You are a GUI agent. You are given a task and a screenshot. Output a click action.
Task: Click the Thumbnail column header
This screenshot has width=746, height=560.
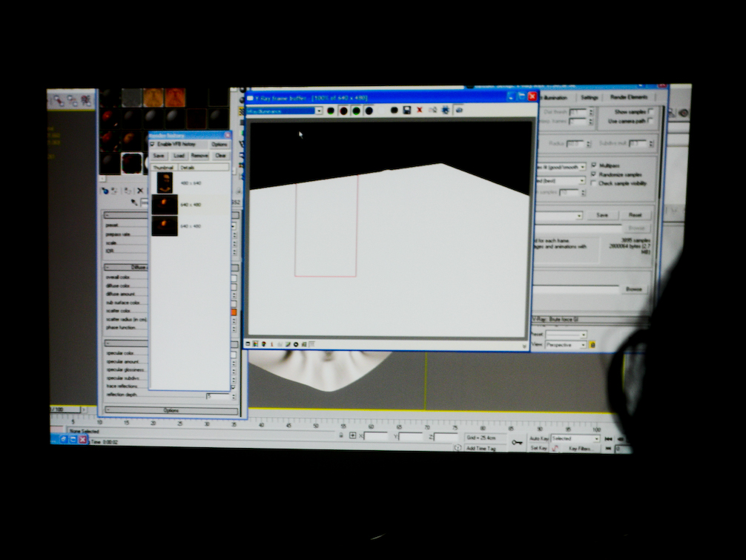163,168
